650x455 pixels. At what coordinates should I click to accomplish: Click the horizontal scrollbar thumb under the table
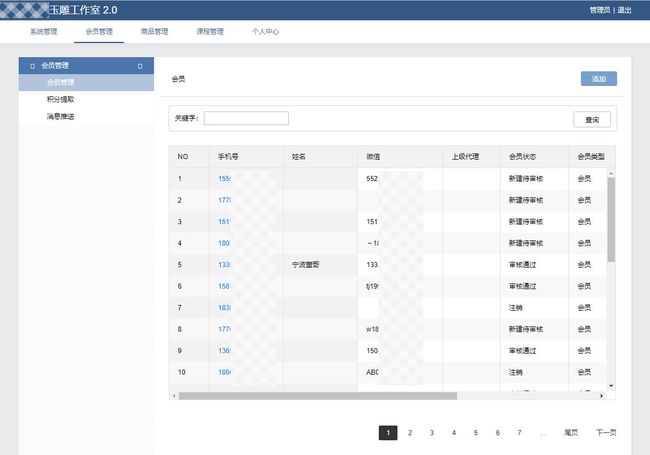[318, 396]
